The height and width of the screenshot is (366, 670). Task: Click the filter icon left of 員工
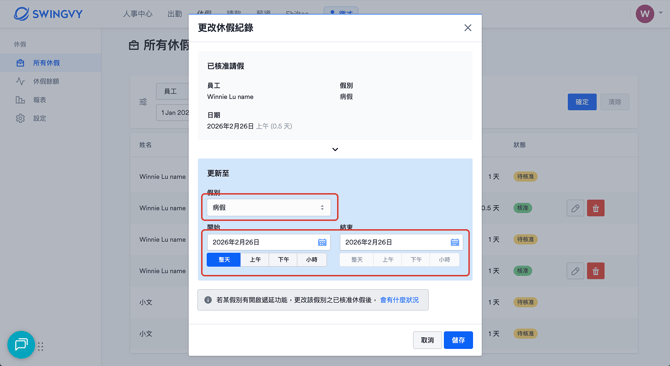click(143, 102)
